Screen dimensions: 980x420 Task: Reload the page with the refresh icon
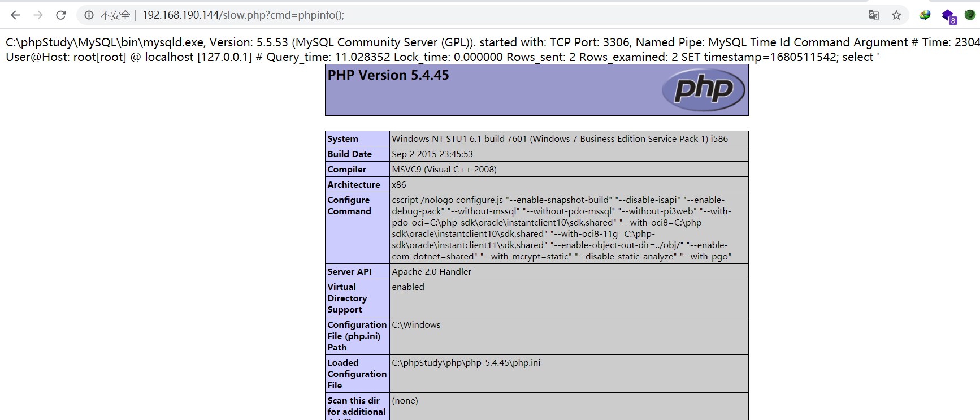tap(61, 15)
